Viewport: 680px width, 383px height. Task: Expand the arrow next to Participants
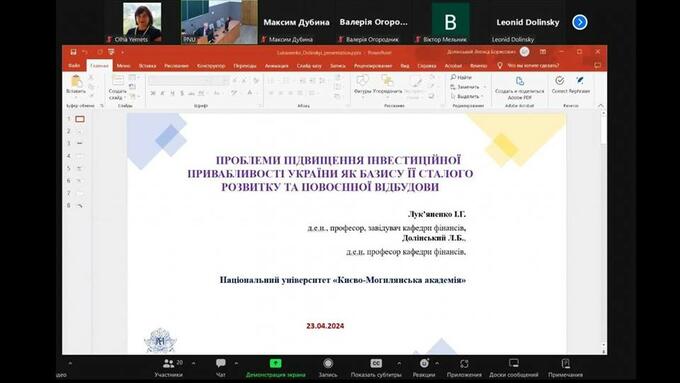pos(193,363)
